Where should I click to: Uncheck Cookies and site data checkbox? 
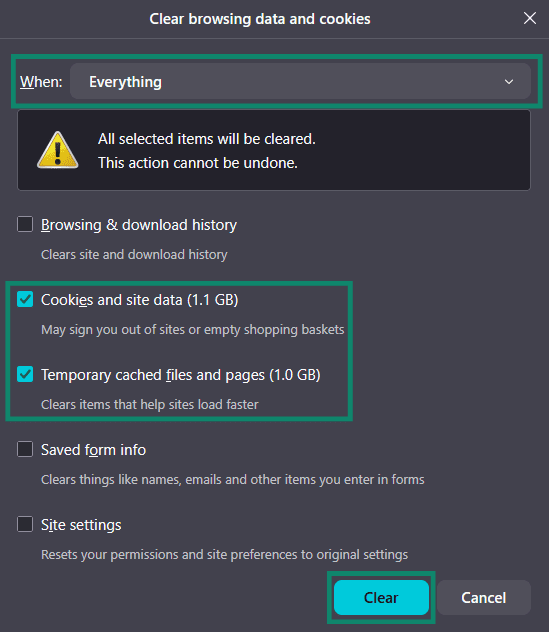[x=25, y=299]
